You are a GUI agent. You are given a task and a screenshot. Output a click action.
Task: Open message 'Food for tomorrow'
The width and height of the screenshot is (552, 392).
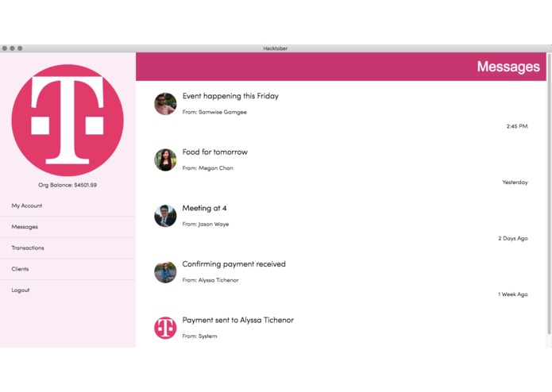click(214, 152)
